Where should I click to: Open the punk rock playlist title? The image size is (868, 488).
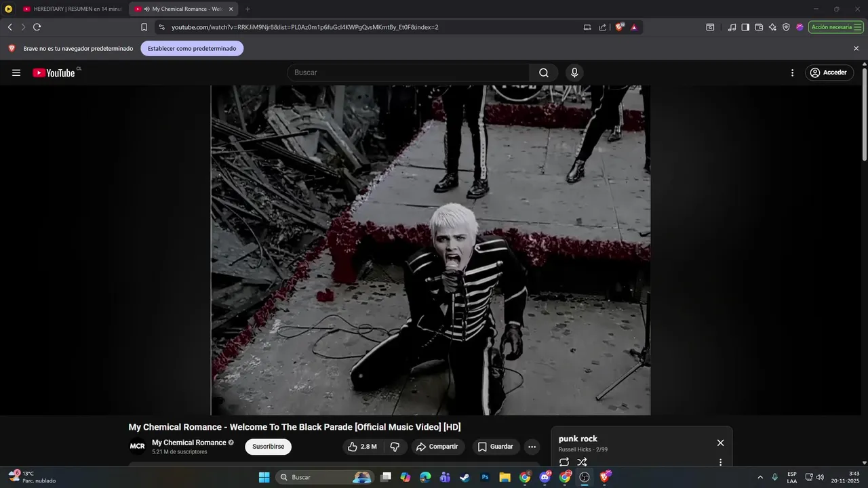[x=578, y=439]
